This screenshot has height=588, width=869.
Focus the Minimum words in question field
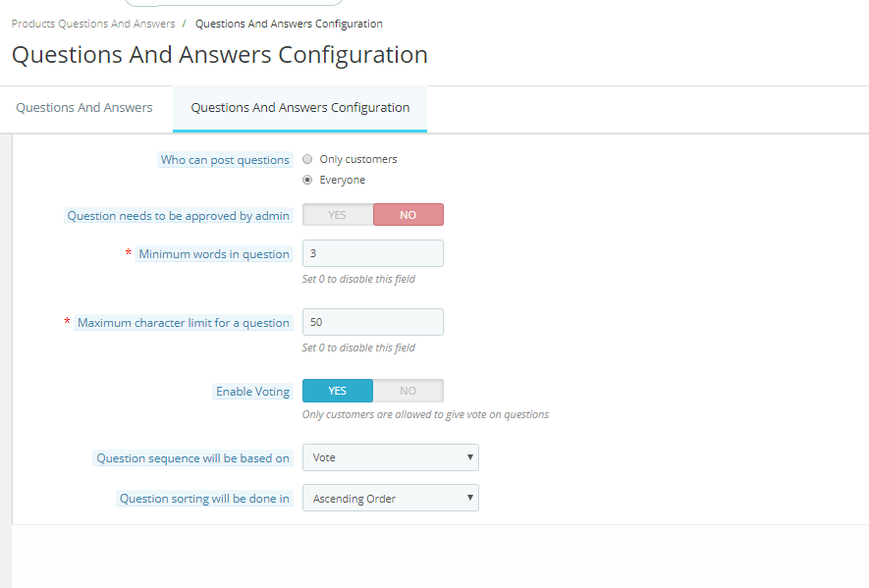click(372, 253)
